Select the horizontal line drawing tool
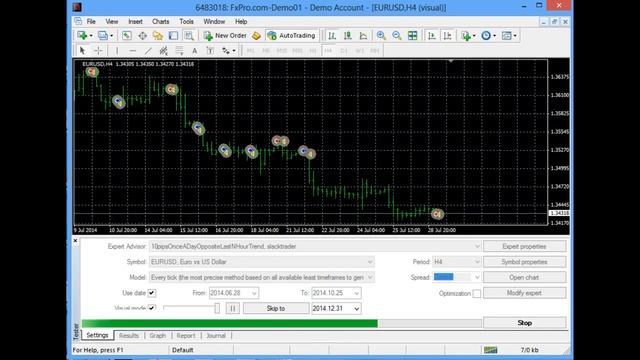The width and height of the screenshot is (640, 360). tap(132, 51)
